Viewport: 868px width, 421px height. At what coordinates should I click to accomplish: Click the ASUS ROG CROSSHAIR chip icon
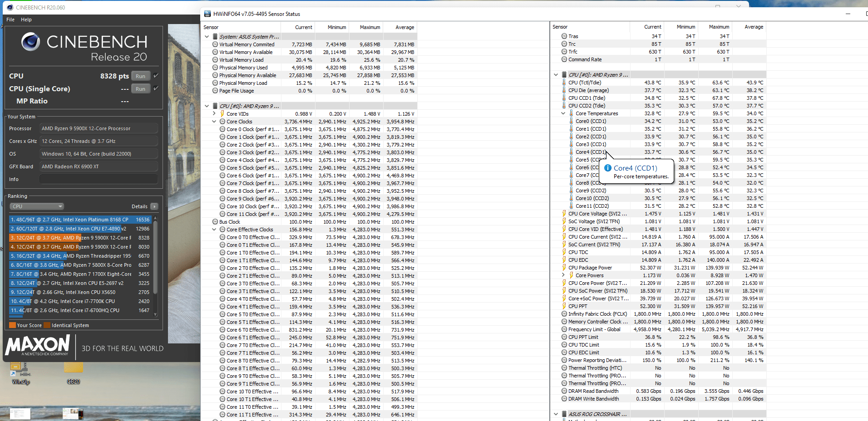click(x=564, y=414)
